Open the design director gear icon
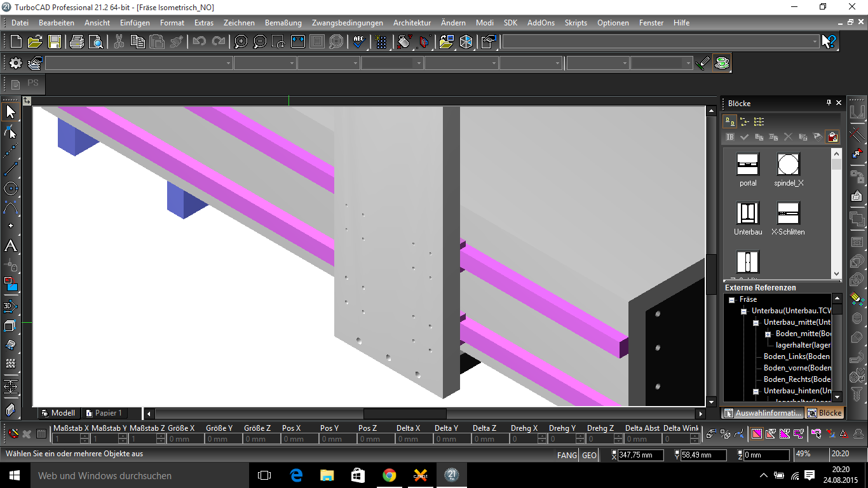The height and width of the screenshot is (488, 868). coord(15,63)
